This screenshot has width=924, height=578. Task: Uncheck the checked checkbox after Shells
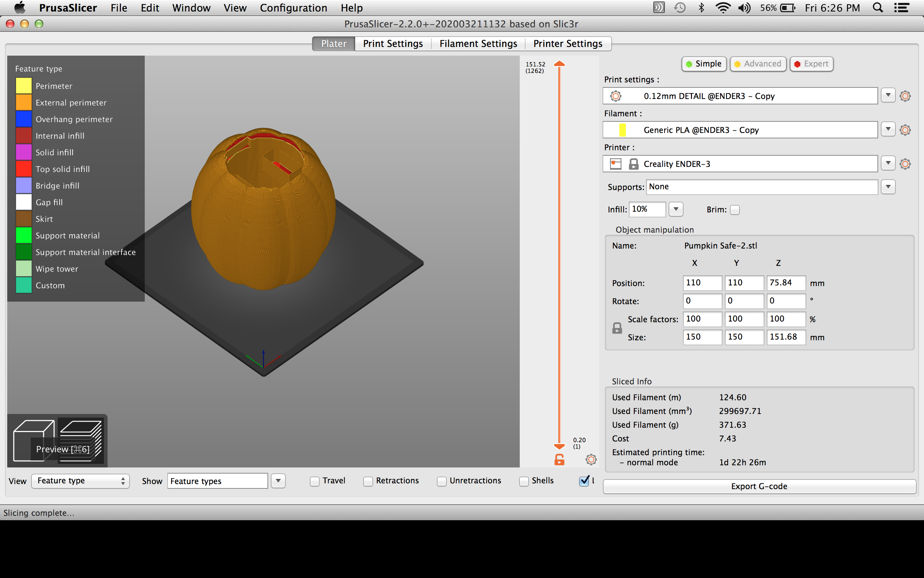coord(584,481)
